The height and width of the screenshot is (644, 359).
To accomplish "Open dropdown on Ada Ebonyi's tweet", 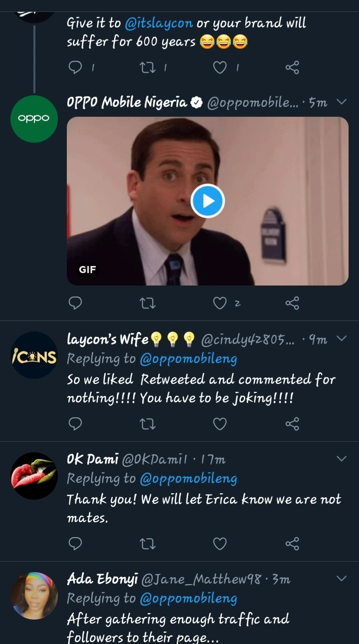I will (x=342, y=579).
